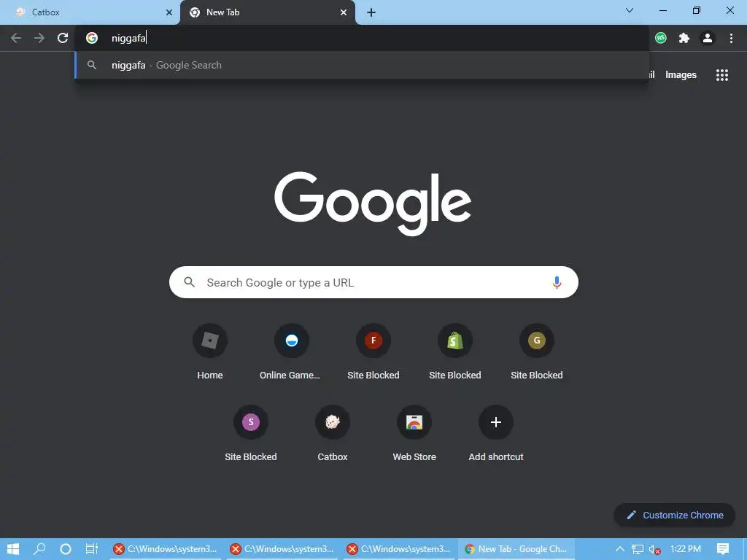The image size is (747, 560).
Task: Switch to the Chrome New Tab taskbar button
Action: pyautogui.click(x=516, y=549)
